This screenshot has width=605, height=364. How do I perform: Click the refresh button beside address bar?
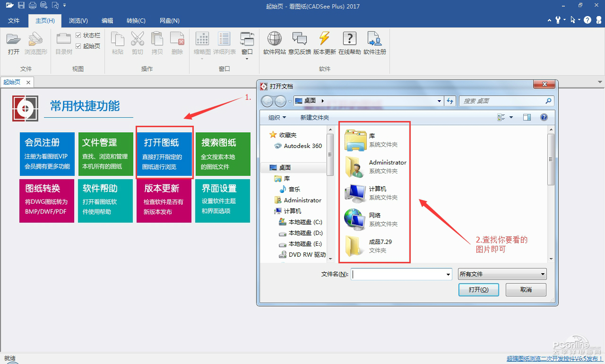[x=450, y=101]
